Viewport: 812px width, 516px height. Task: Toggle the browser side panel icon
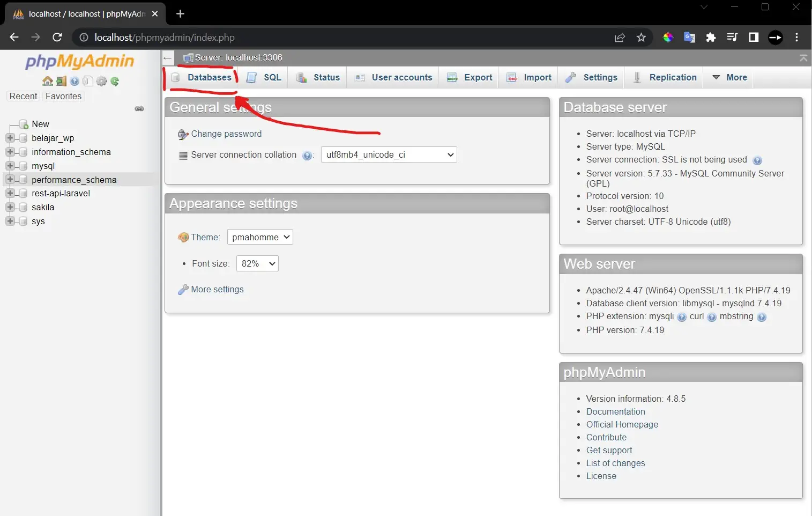pos(754,37)
